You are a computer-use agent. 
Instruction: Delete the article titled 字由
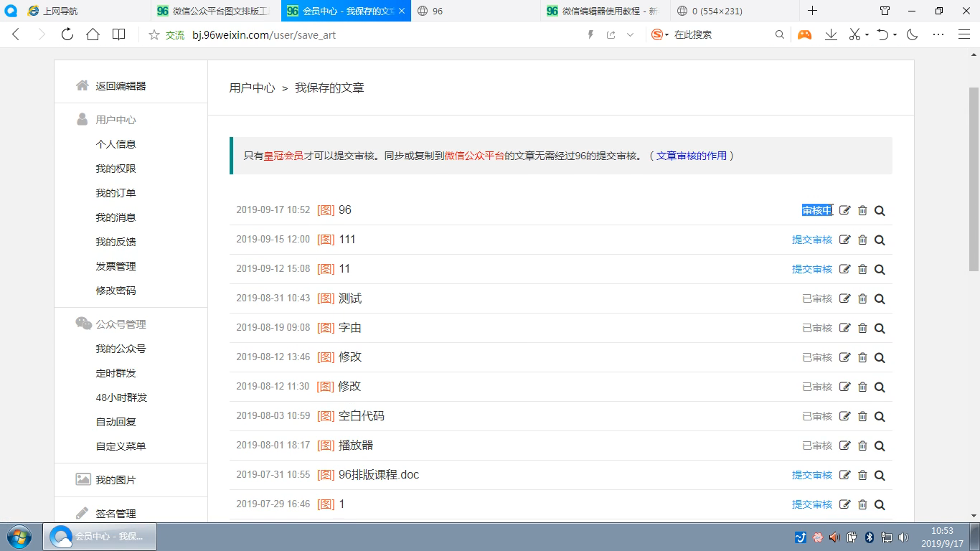862,328
